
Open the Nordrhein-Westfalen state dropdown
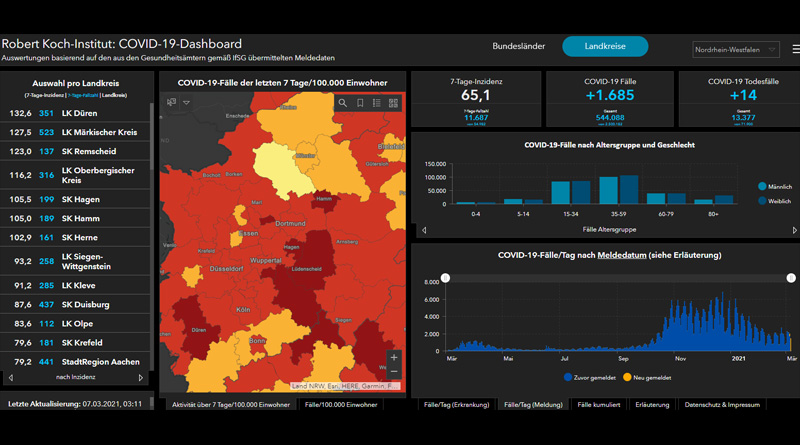736,50
